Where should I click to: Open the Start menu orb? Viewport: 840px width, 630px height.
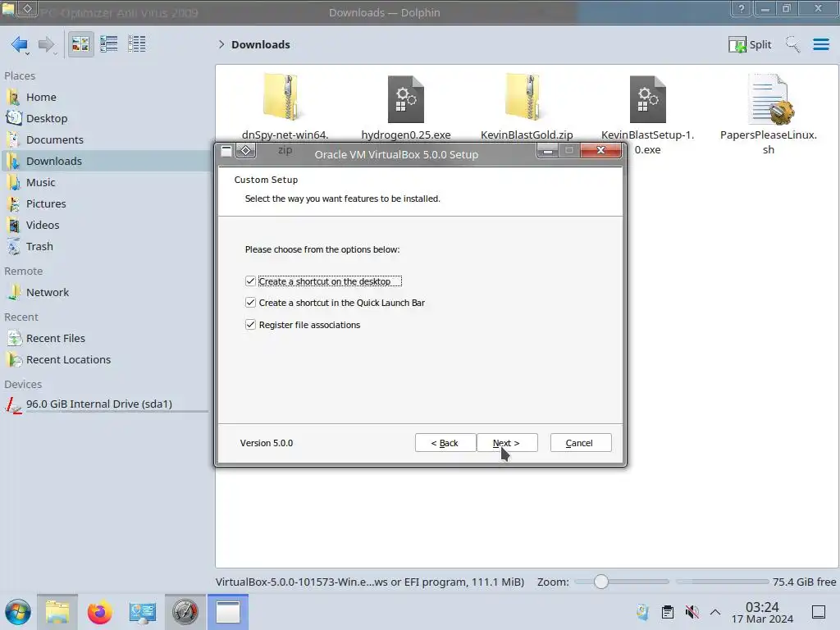click(18, 612)
